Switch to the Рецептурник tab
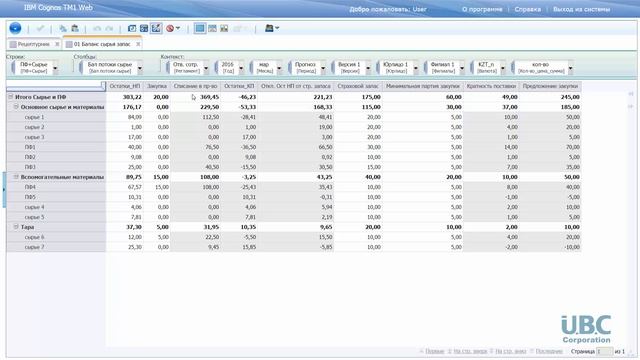 point(33,44)
